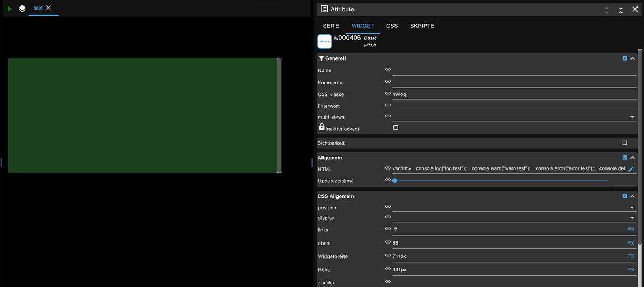Switch to the SEITE tab
The width and height of the screenshot is (644, 287).
[331, 26]
